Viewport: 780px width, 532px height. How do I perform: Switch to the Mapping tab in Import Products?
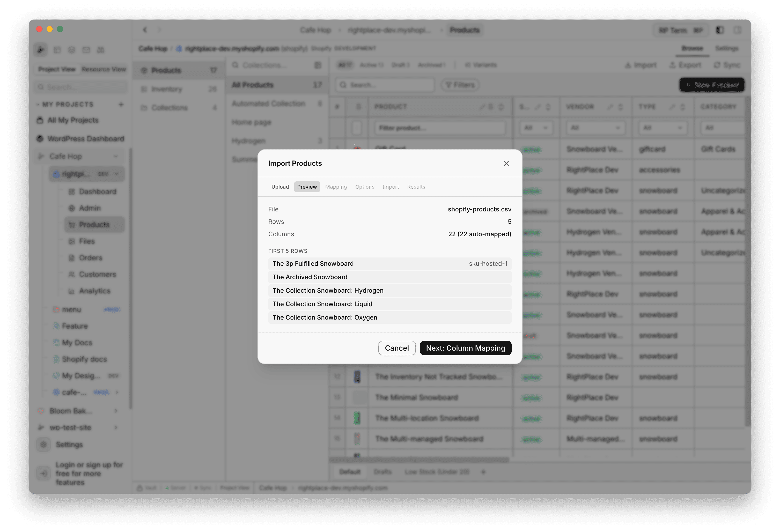click(x=336, y=187)
